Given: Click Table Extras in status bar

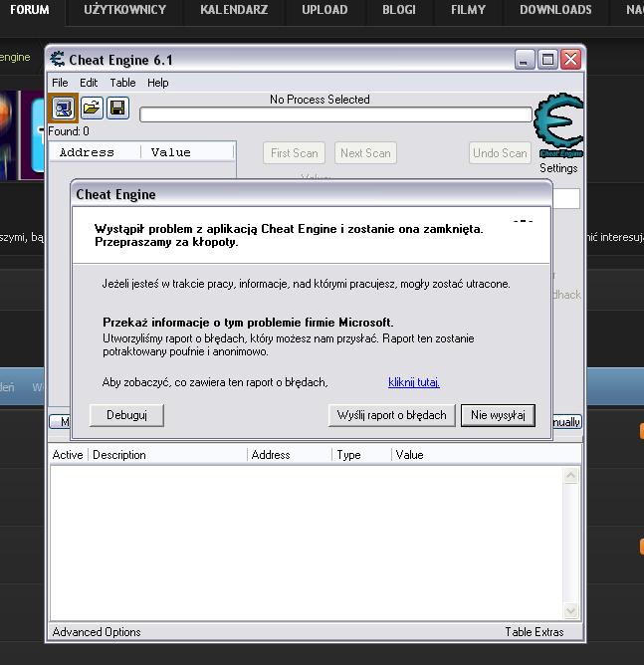Looking at the screenshot, I should click(534, 632).
